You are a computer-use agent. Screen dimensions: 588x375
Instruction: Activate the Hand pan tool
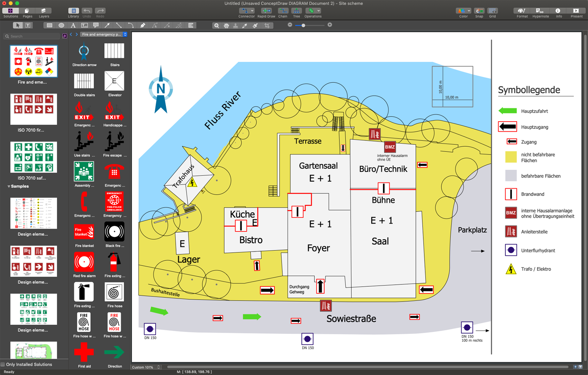coord(226,25)
